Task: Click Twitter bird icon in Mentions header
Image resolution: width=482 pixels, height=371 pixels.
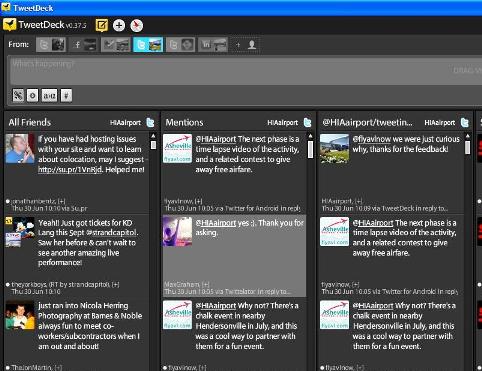Action: coord(308,123)
